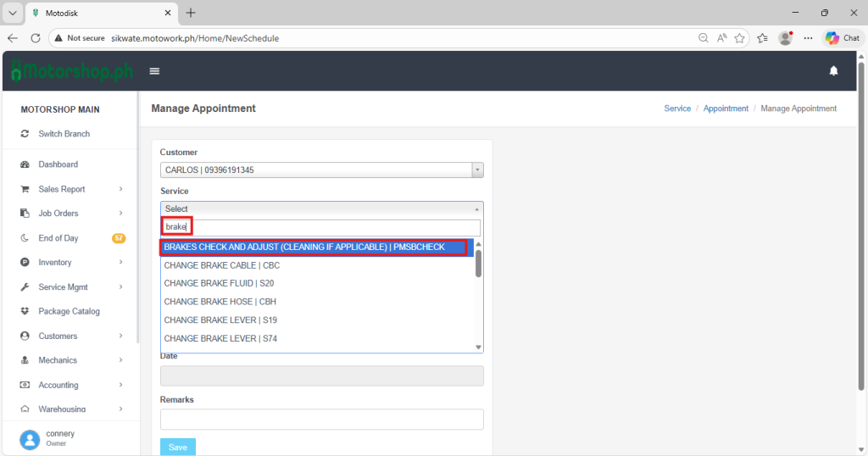Click the Service Mgmt wrench icon
This screenshot has width=868, height=456.
click(25, 287)
